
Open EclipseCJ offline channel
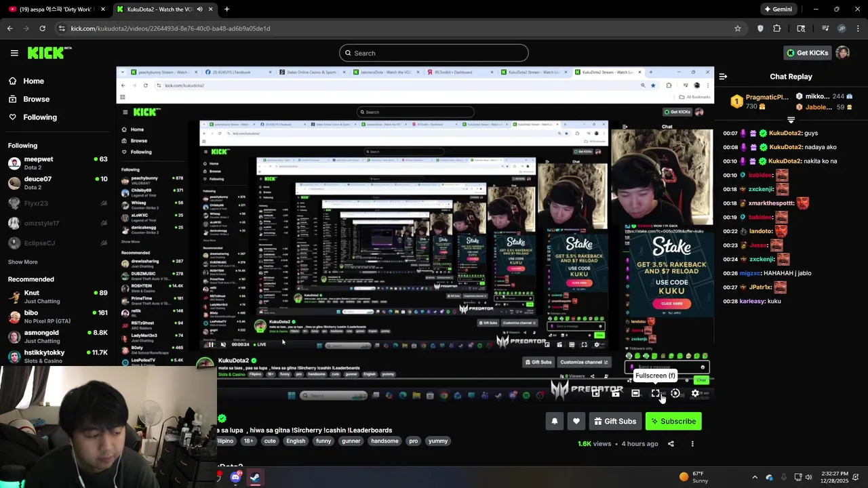point(58,243)
